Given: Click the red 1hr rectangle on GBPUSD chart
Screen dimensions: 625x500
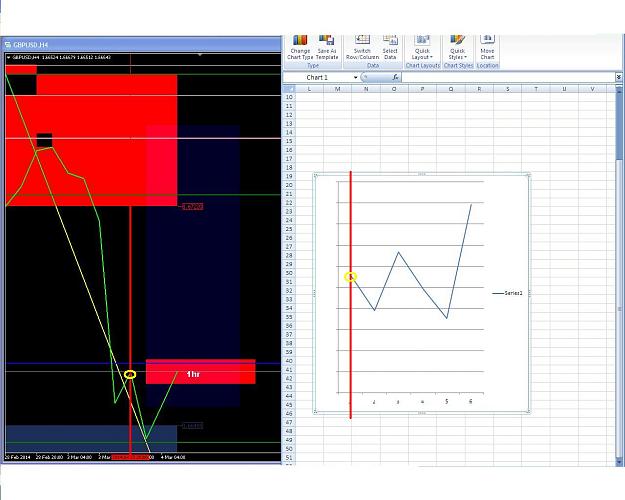Looking at the screenshot, I should [200, 372].
